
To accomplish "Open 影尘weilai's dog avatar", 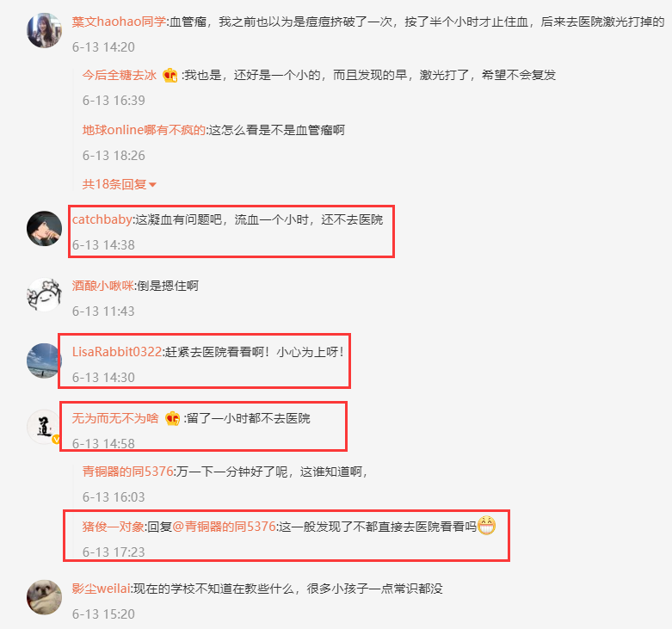I will click(x=44, y=597).
